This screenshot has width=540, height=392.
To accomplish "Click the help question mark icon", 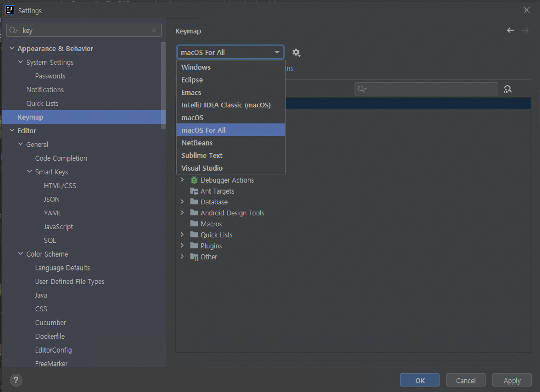I will coord(16,380).
